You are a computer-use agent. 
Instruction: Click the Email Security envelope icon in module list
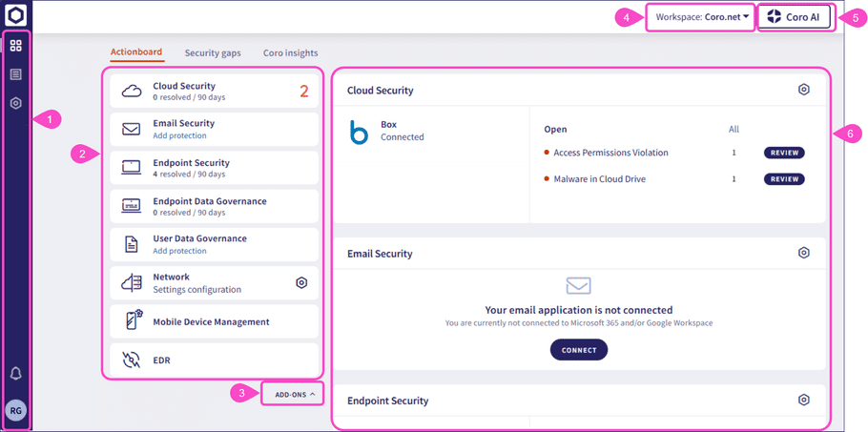click(x=132, y=130)
